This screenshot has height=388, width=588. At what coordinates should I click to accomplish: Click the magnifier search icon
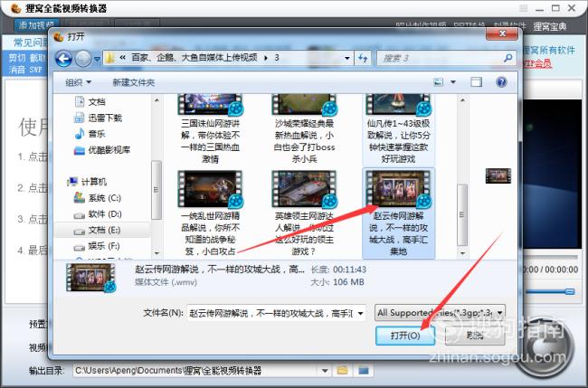coord(507,58)
